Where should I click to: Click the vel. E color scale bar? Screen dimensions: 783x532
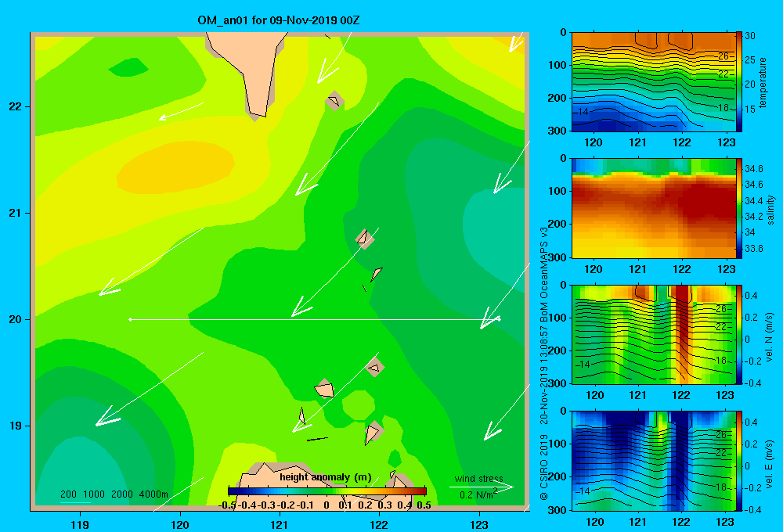[739, 460]
